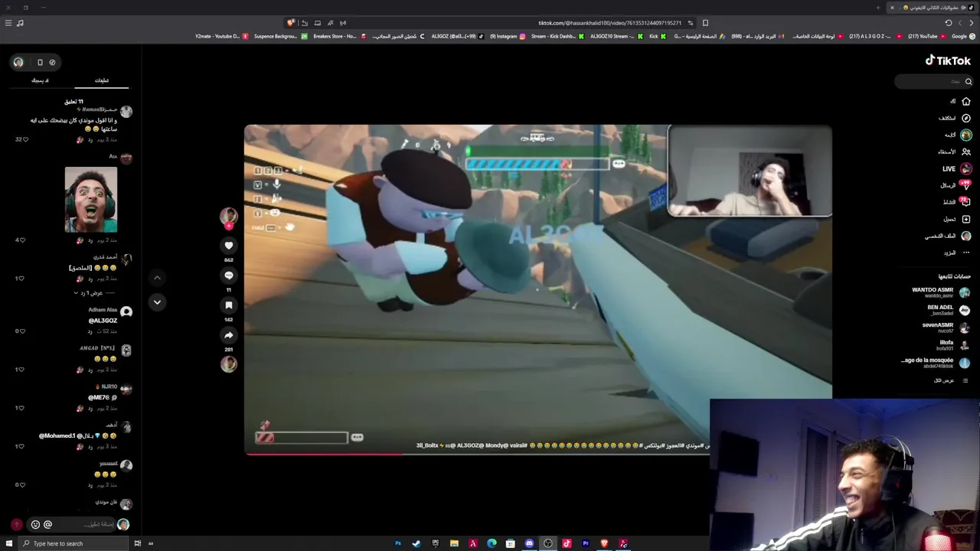Open WANTDO ASMR followed account
Screen dimensions: 980x551
[x=941, y=292]
